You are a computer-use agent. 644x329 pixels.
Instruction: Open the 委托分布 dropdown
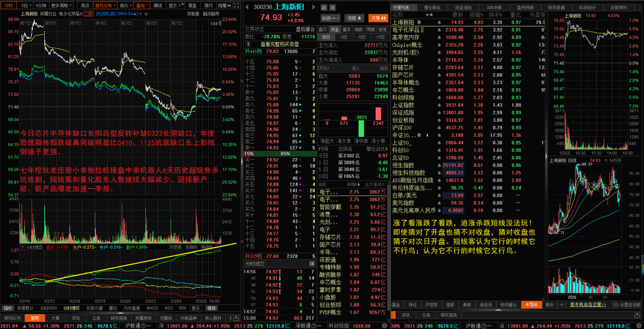(105, 6)
